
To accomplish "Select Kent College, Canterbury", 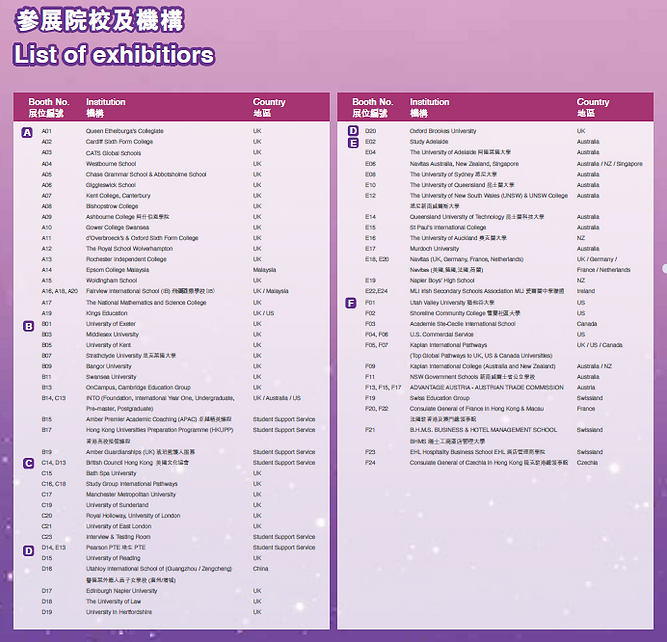I will pyautogui.click(x=118, y=196).
